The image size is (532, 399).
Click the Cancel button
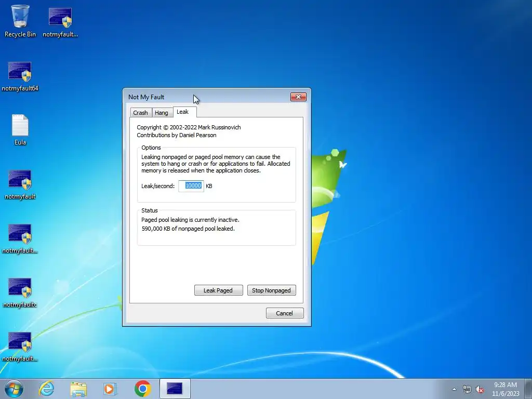[x=285, y=313]
